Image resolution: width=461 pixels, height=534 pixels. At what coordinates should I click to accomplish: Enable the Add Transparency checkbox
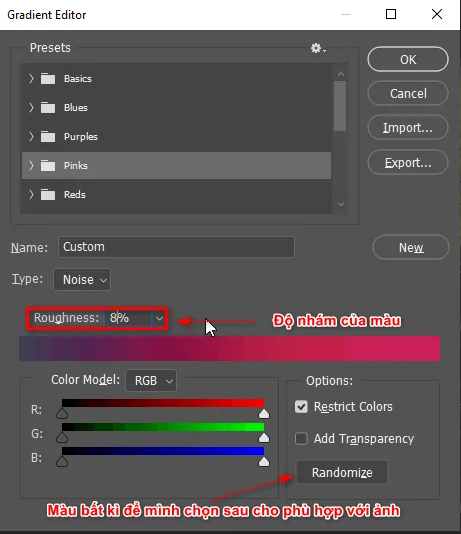(301, 439)
